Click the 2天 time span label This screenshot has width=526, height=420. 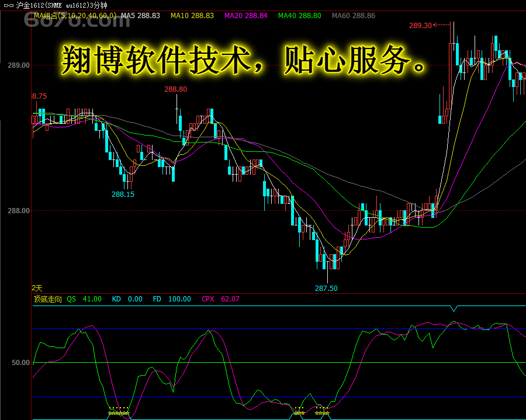pos(37,288)
